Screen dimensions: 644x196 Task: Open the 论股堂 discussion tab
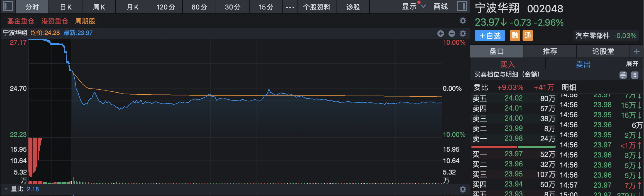click(x=603, y=51)
